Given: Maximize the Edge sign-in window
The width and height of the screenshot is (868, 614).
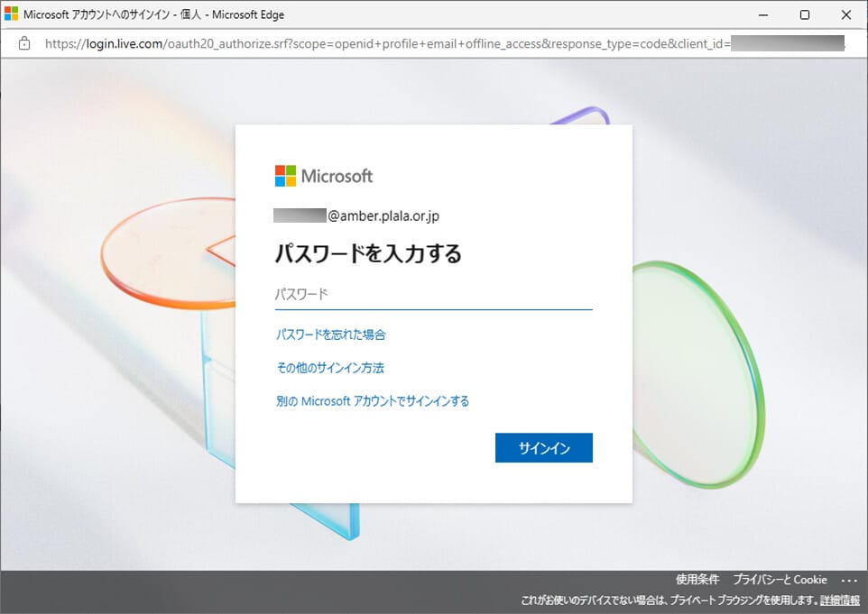Looking at the screenshot, I should (805, 15).
